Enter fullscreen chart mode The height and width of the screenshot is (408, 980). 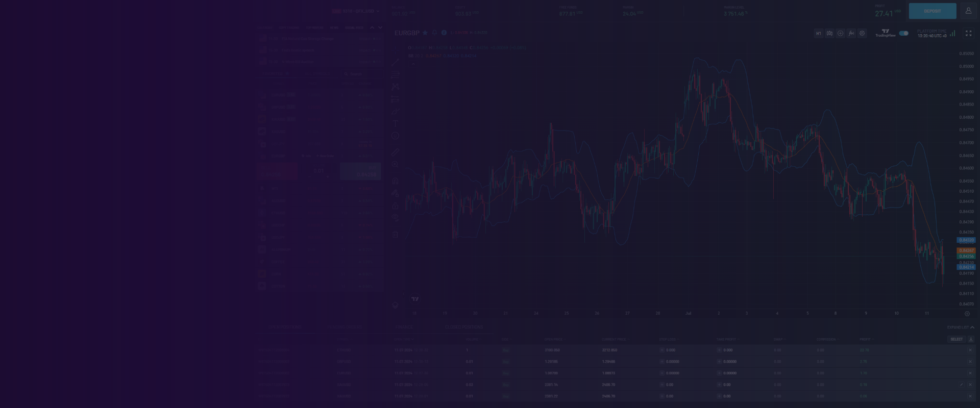coord(968,33)
